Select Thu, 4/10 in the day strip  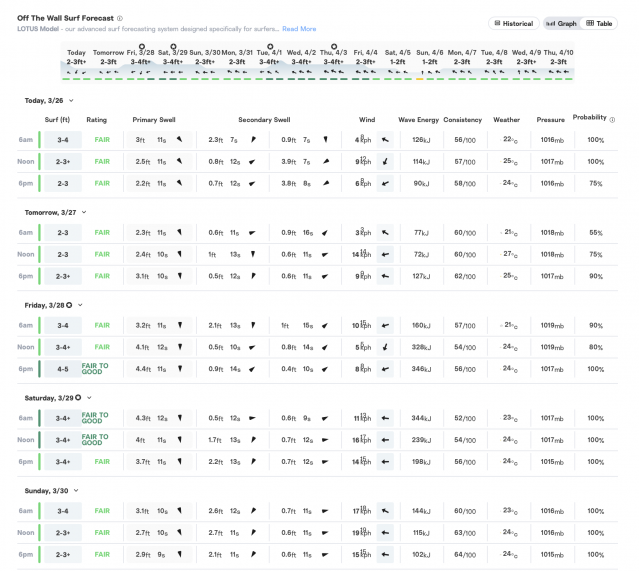pos(558,63)
